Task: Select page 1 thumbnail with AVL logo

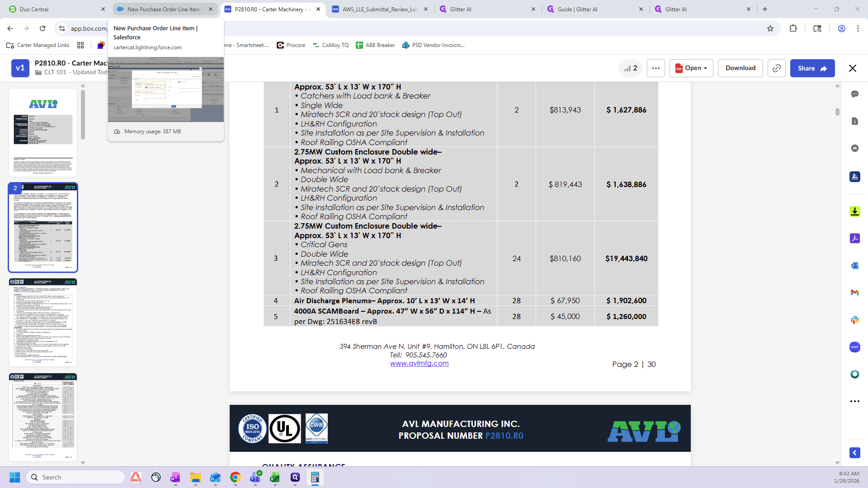Action: click(43, 132)
